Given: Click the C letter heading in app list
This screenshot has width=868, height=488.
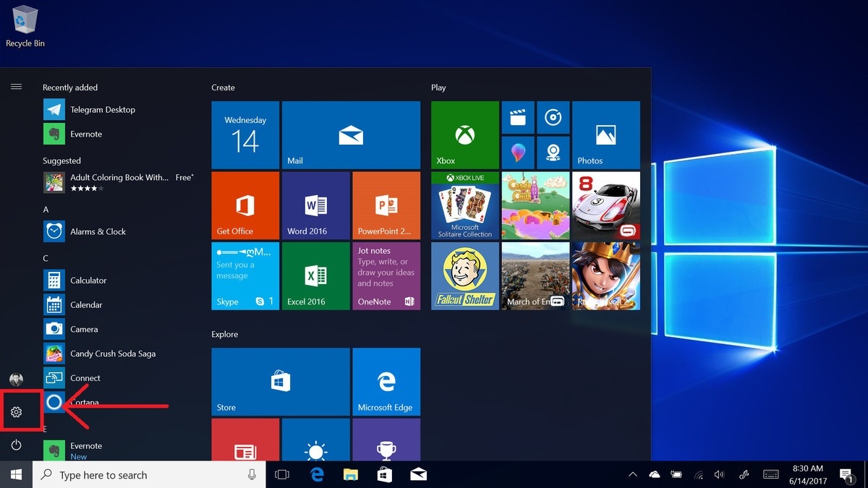Looking at the screenshot, I should click(x=45, y=257).
